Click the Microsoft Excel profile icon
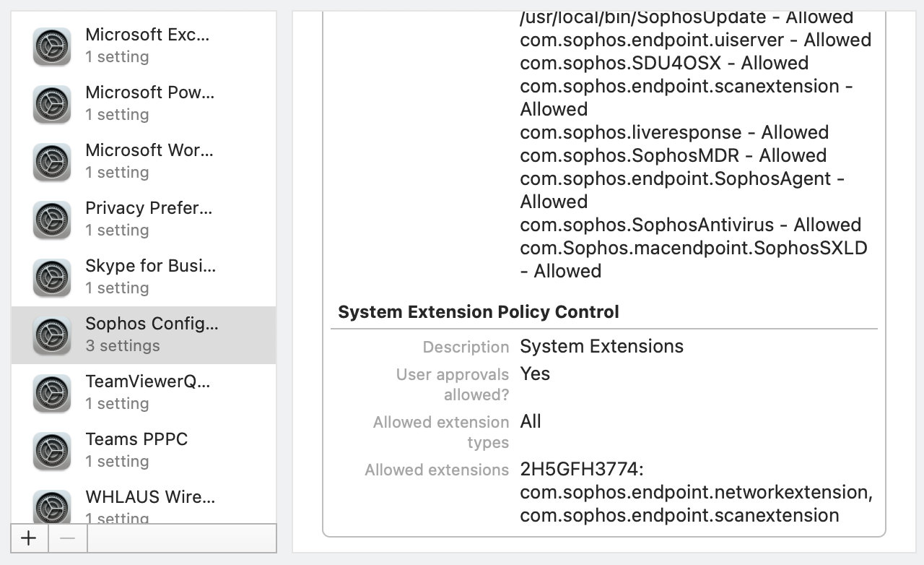924x565 pixels. click(x=52, y=46)
